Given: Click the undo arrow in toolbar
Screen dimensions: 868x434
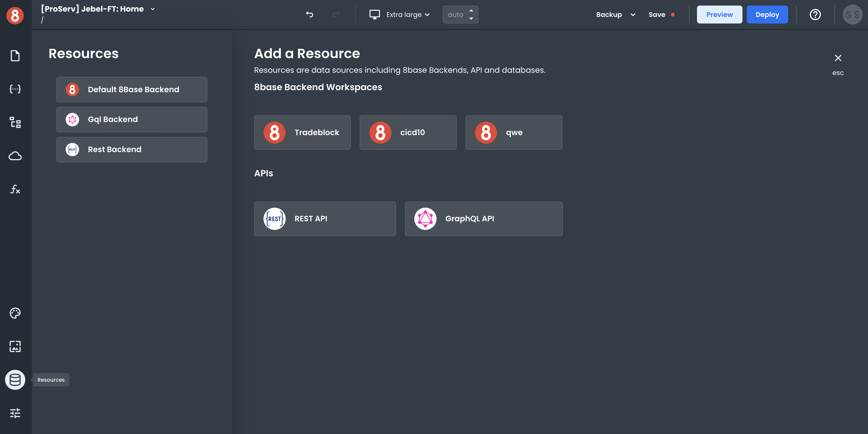Looking at the screenshot, I should 309,14.
